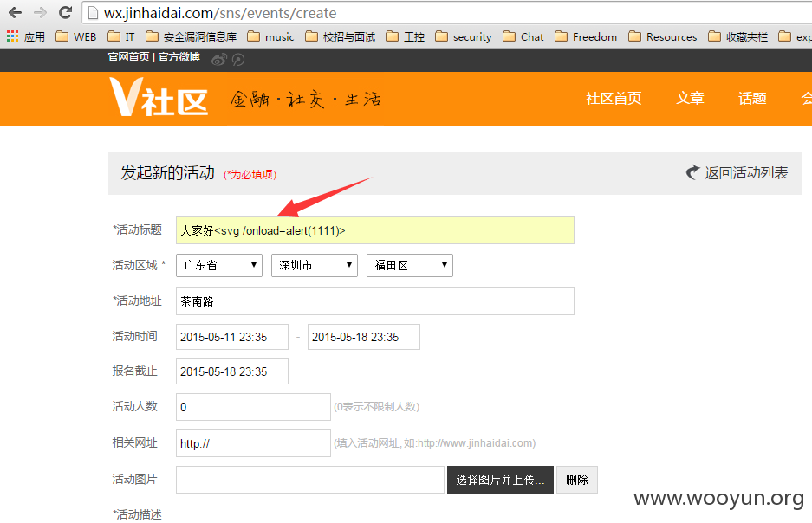Open the IT bookmarks folder
Screen dimensions: 812x523
point(121,36)
